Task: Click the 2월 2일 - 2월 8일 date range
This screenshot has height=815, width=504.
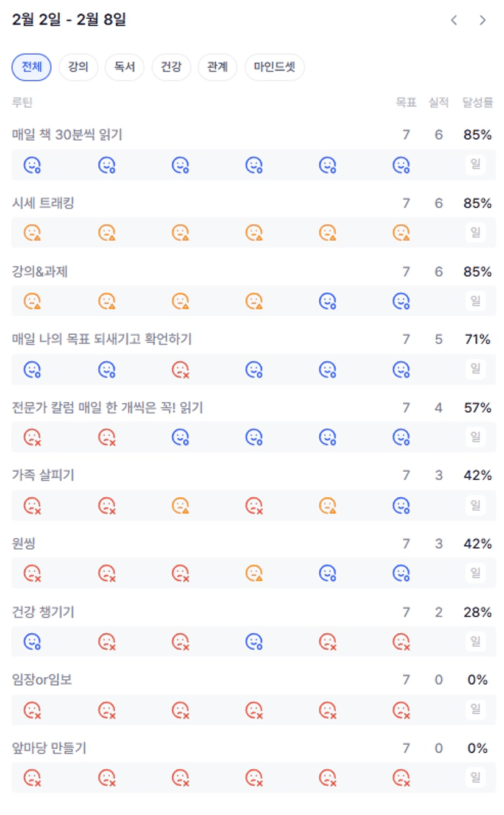Action: pyautogui.click(x=69, y=20)
